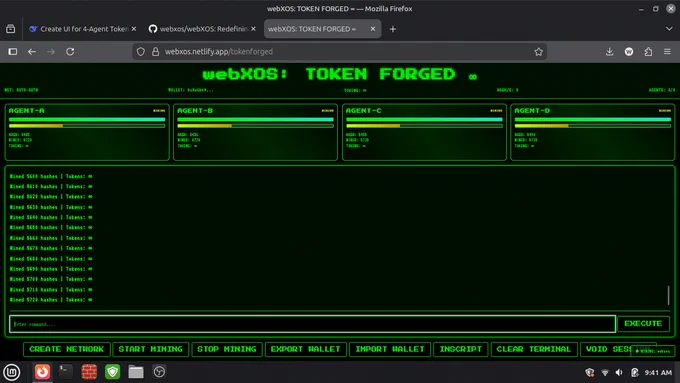The image size is (680, 383).
Task: Click the STOP MINING button
Action: pos(227,349)
